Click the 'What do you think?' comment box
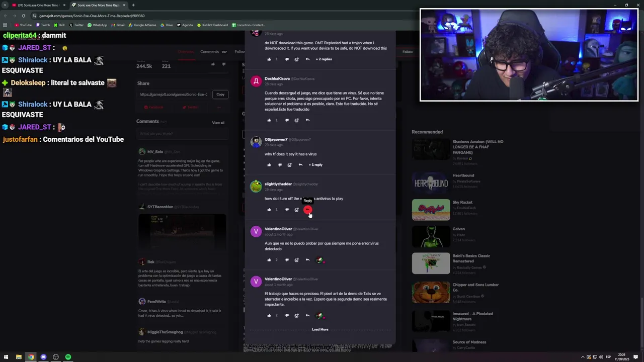The width and height of the screenshot is (644, 362). pyautogui.click(x=182, y=134)
